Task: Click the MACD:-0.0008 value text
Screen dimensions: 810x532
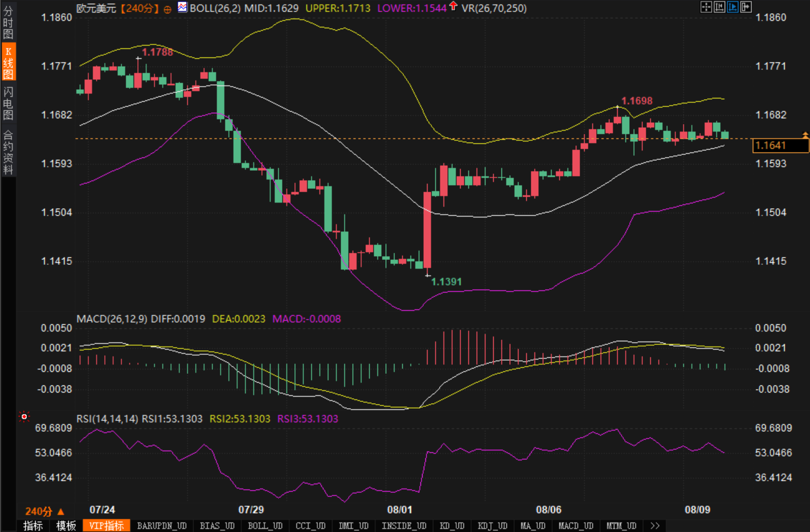Action: point(307,319)
